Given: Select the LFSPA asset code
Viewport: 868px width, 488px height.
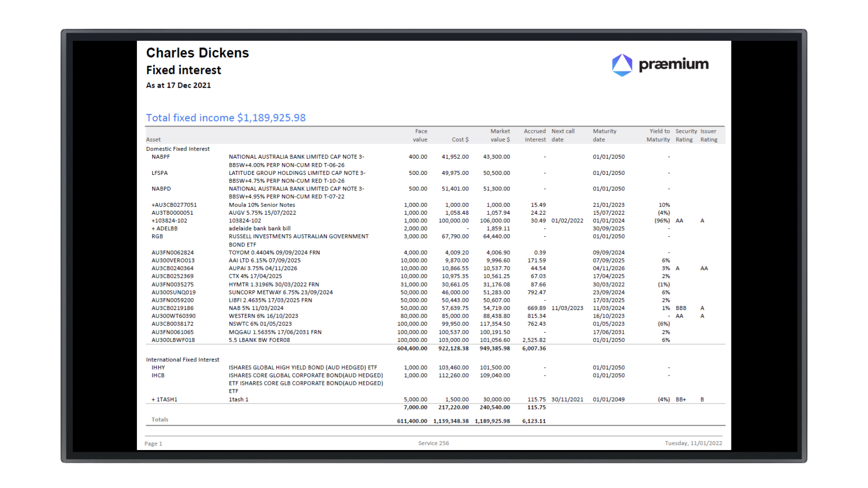Looking at the screenshot, I should point(160,173).
